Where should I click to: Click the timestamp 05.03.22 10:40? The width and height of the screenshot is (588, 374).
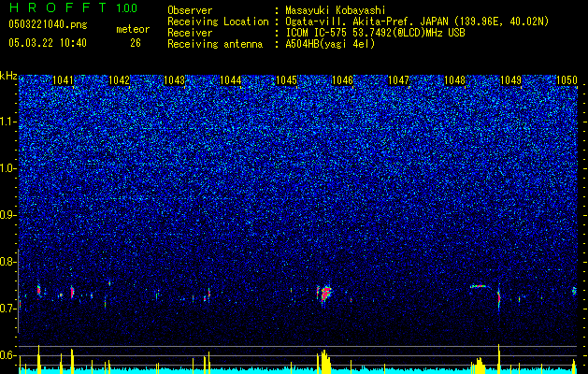tap(48, 43)
